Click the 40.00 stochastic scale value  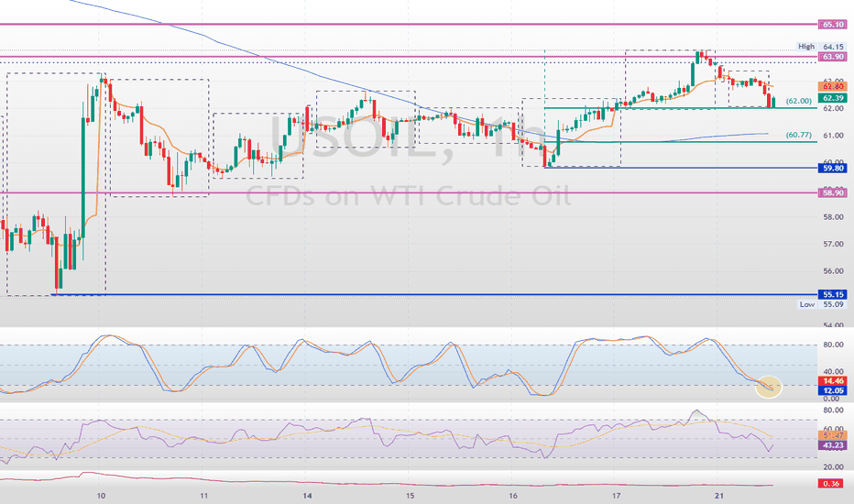pyautogui.click(x=833, y=372)
